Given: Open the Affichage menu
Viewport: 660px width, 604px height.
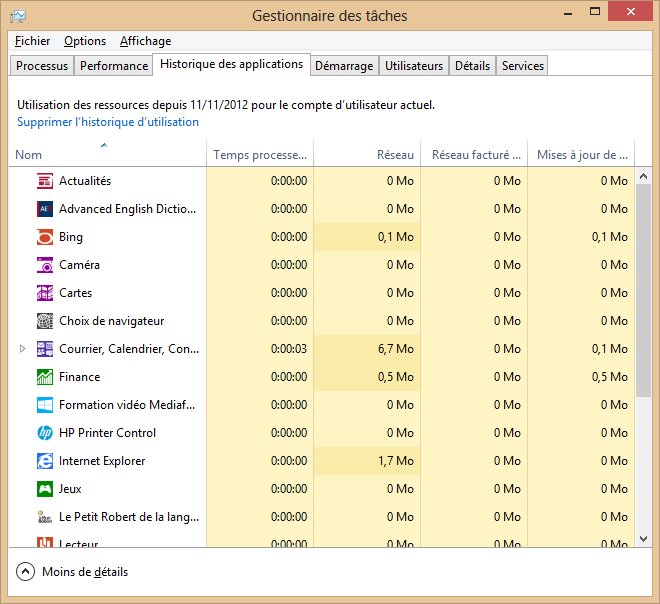Looking at the screenshot, I should tap(145, 41).
